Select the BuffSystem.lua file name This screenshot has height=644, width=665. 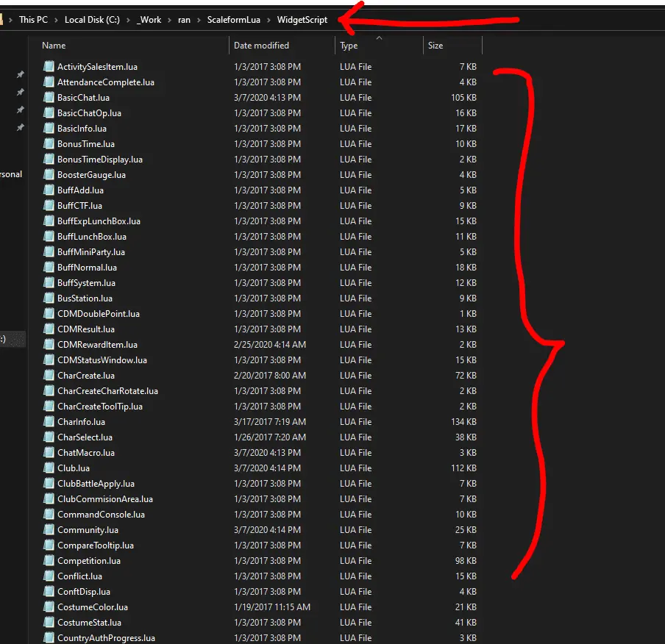pos(87,283)
